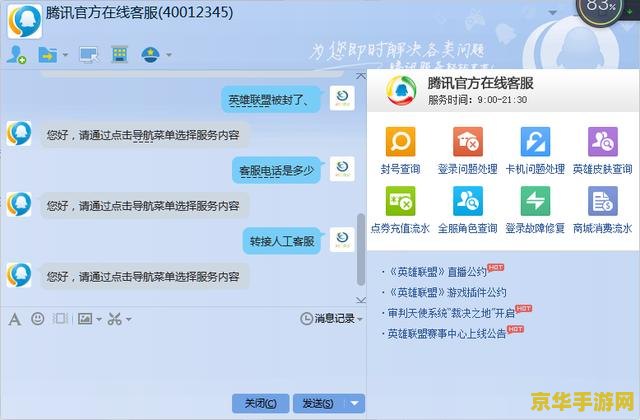Open the 英雄联盟赛事中心上线公告 link

coord(447,334)
